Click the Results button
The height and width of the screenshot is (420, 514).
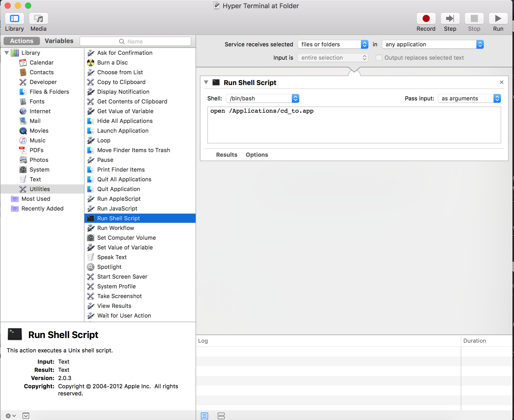click(x=227, y=155)
